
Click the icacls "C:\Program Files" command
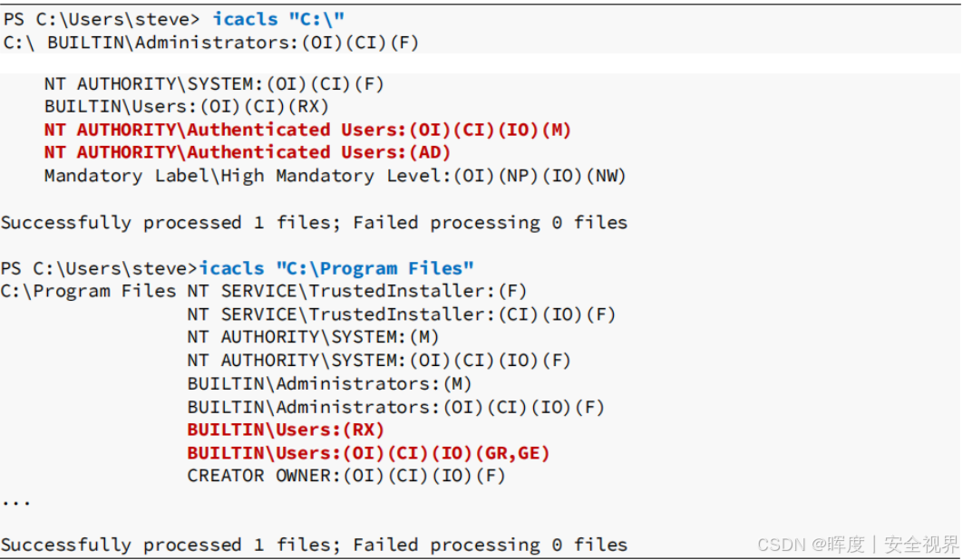click(x=336, y=268)
